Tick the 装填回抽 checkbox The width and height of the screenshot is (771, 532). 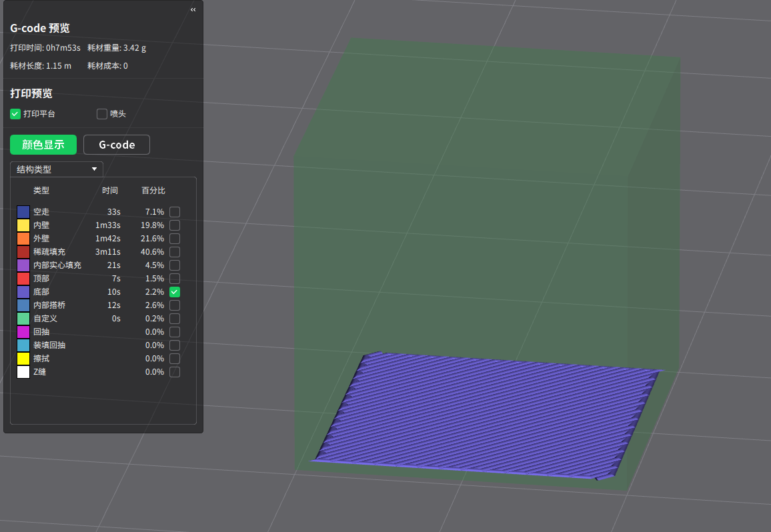[x=175, y=345]
